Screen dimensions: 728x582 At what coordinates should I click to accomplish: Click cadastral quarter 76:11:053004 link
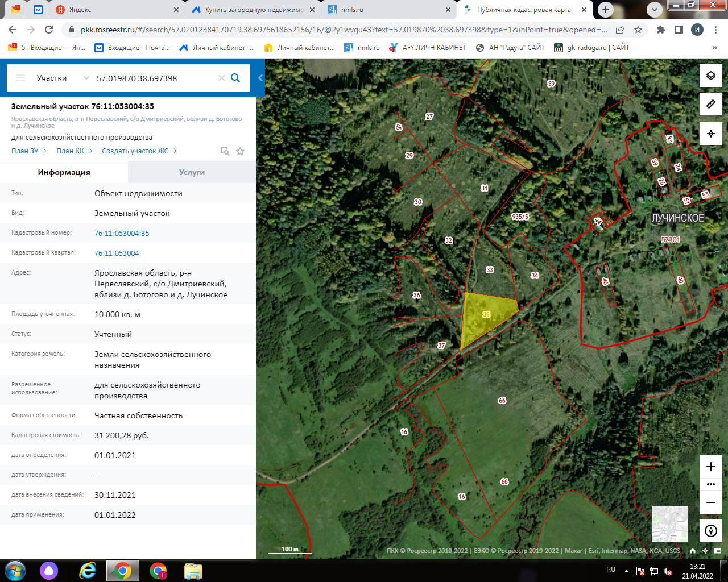pos(117,253)
